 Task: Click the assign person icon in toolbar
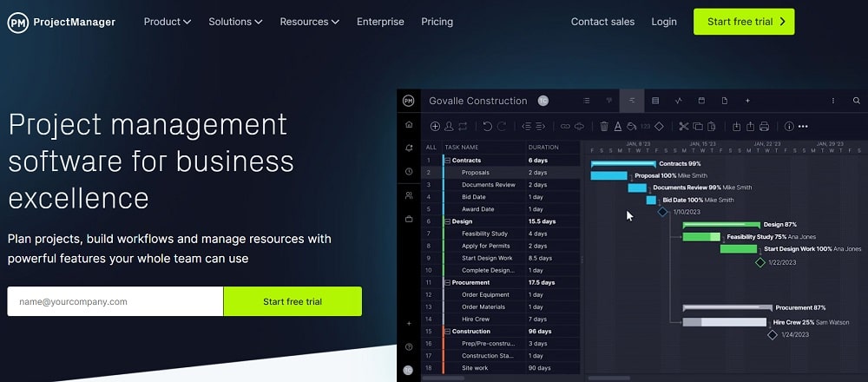tap(449, 126)
